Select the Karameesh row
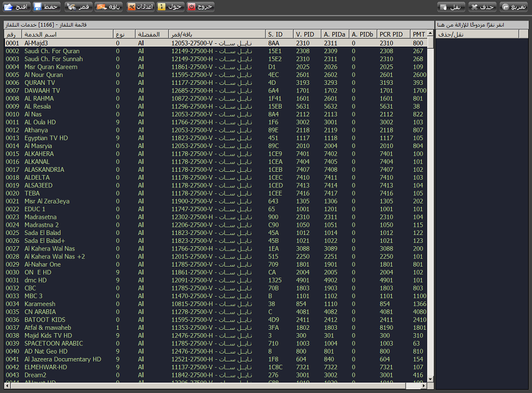Viewport: 532px width, 393px height. [x=216, y=304]
